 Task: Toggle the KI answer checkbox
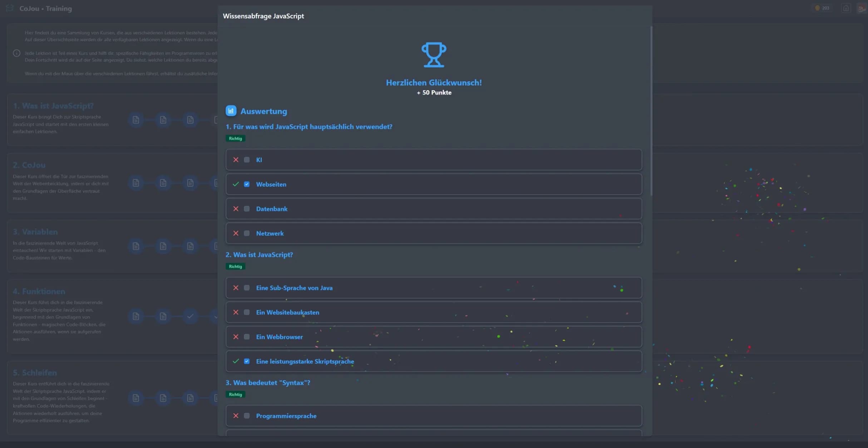pos(247,160)
